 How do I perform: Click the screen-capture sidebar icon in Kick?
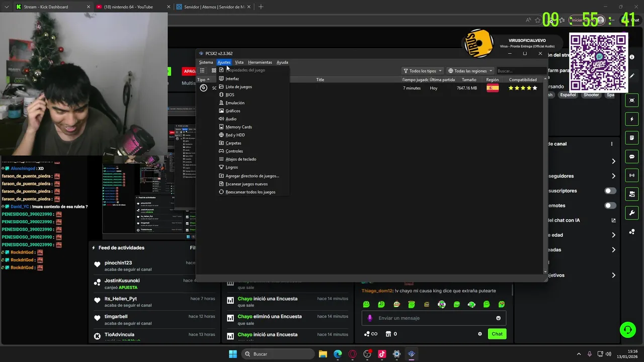point(632,100)
